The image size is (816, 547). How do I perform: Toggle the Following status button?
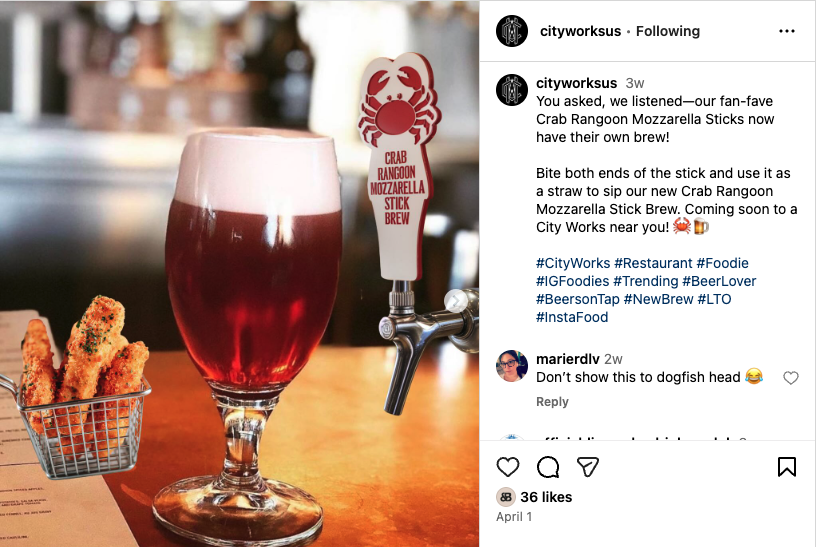tap(668, 31)
